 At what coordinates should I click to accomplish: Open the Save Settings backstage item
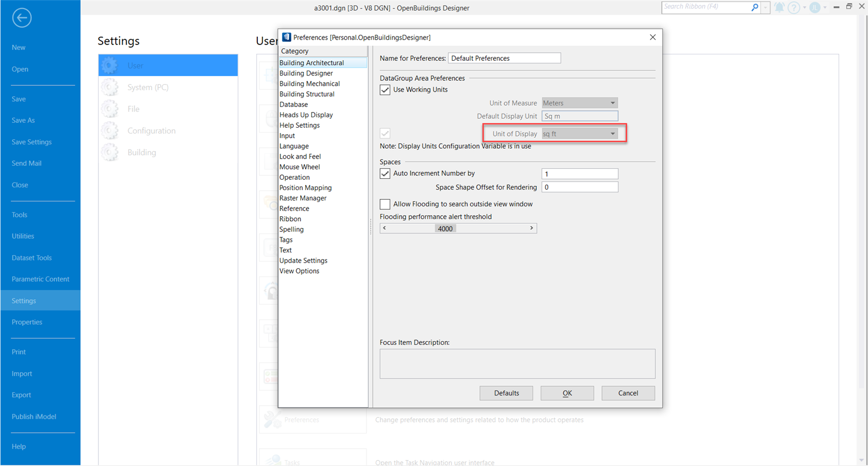(x=40, y=142)
